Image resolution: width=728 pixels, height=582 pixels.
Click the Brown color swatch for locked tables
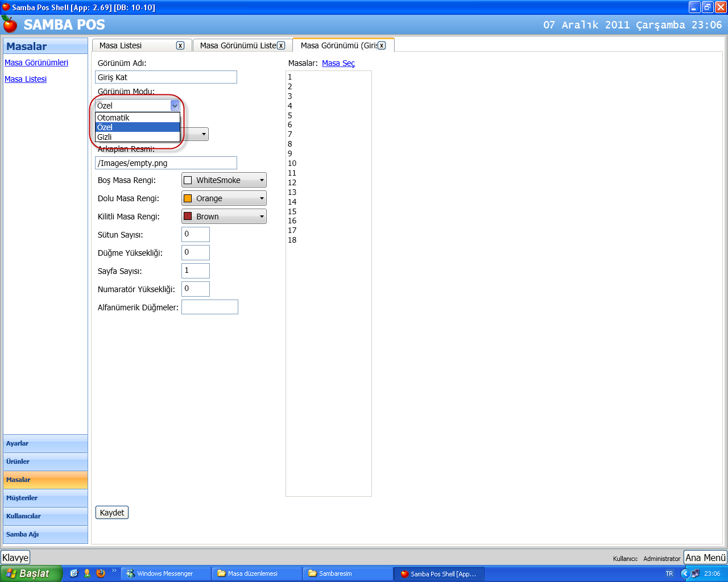(188, 217)
